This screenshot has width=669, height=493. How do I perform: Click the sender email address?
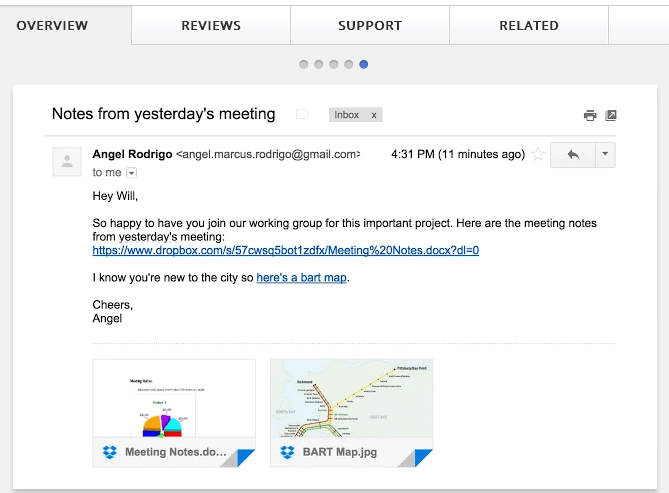click(268, 154)
